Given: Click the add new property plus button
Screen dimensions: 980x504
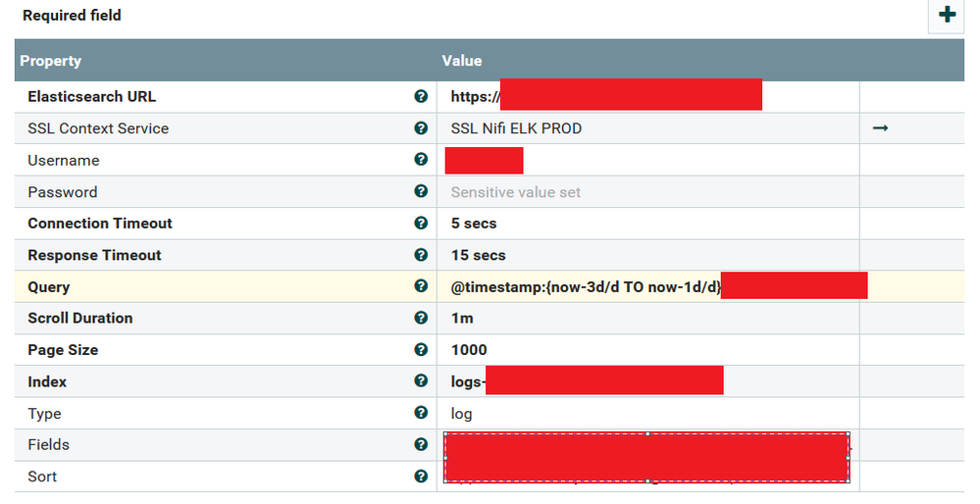Looking at the screenshot, I should [947, 15].
